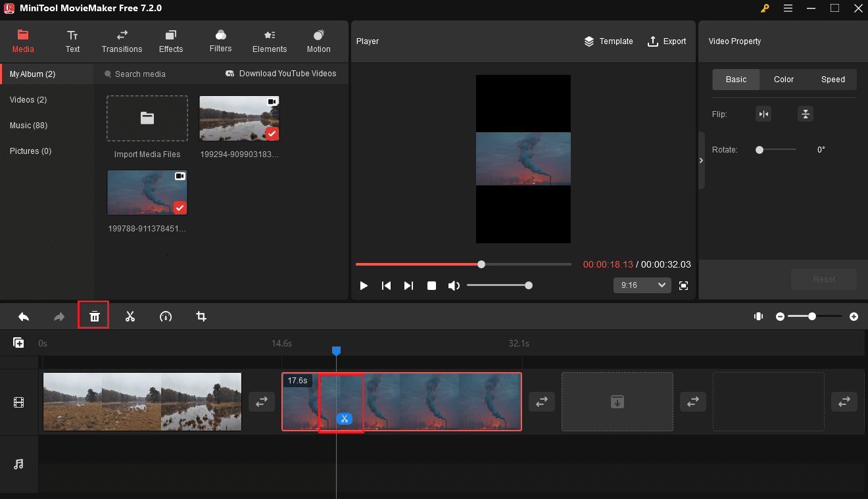868x499 pixels.
Task: Click the timeline zoom slider
Action: 815,317
